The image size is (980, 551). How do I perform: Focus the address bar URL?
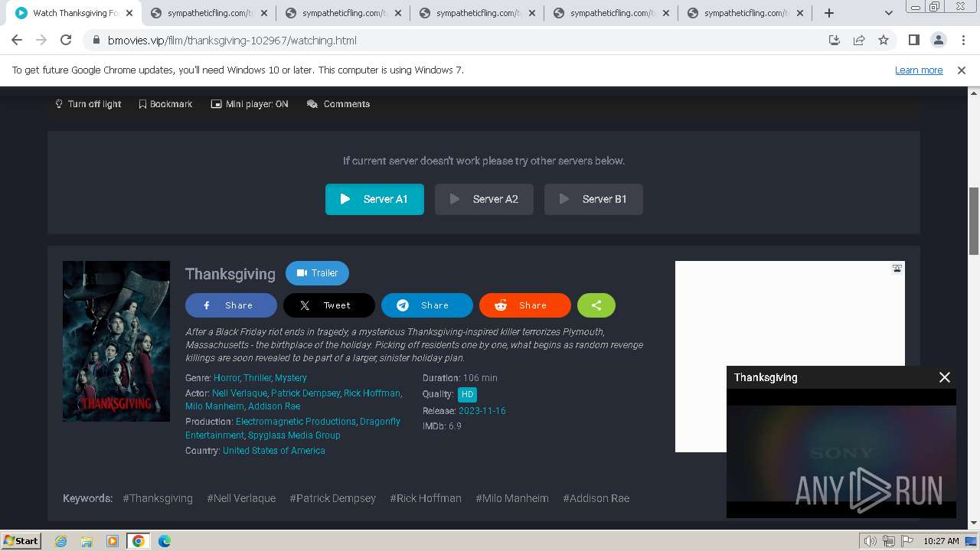(232, 40)
